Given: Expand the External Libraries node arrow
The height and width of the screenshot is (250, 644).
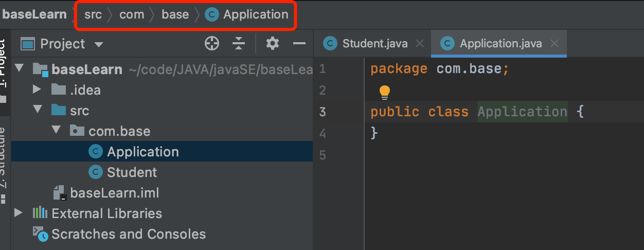Looking at the screenshot, I should tap(19, 213).
